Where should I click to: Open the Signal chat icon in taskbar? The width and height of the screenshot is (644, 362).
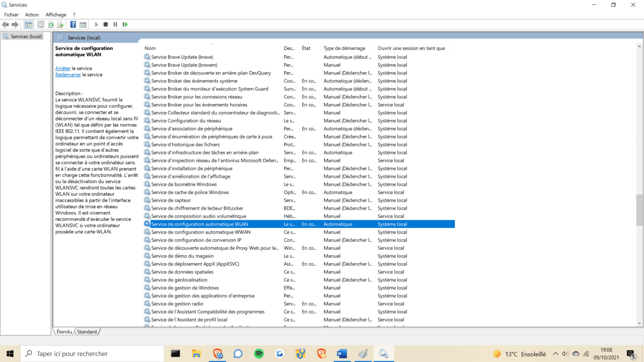click(x=238, y=354)
